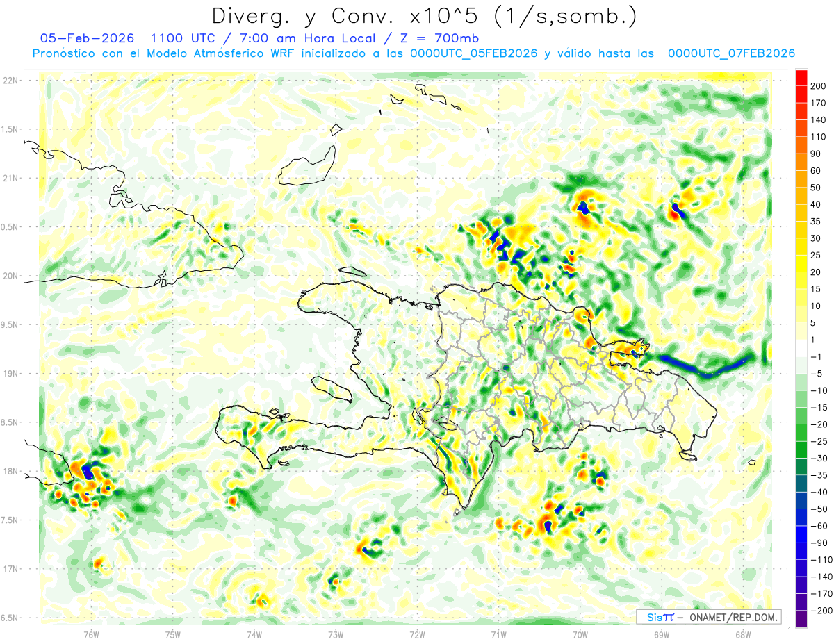Image resolution: width=834 pixels, height=644 pixels.
Task: Click the colorbar value "140"
Action: [818, 119]
